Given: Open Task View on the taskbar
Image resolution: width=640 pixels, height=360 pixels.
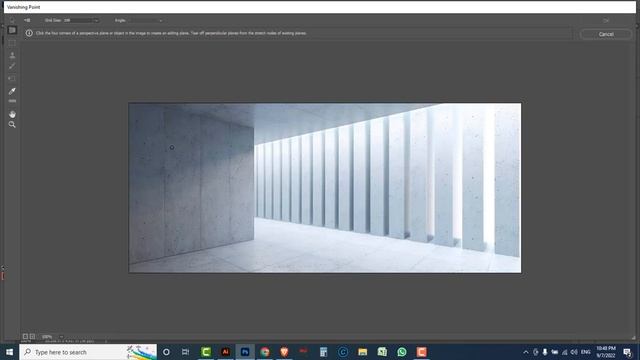Looking at the screenshot, I should point(186,352).
